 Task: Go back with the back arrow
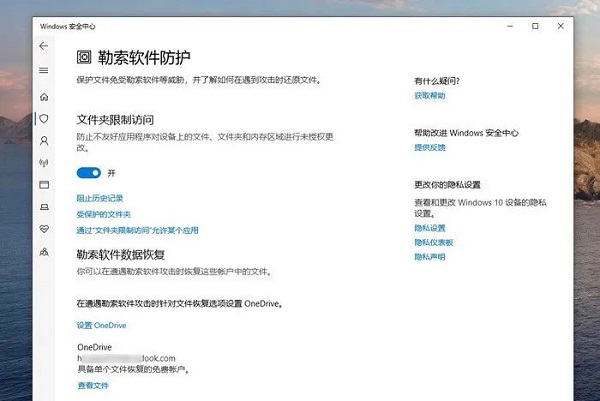coord(44,46)
